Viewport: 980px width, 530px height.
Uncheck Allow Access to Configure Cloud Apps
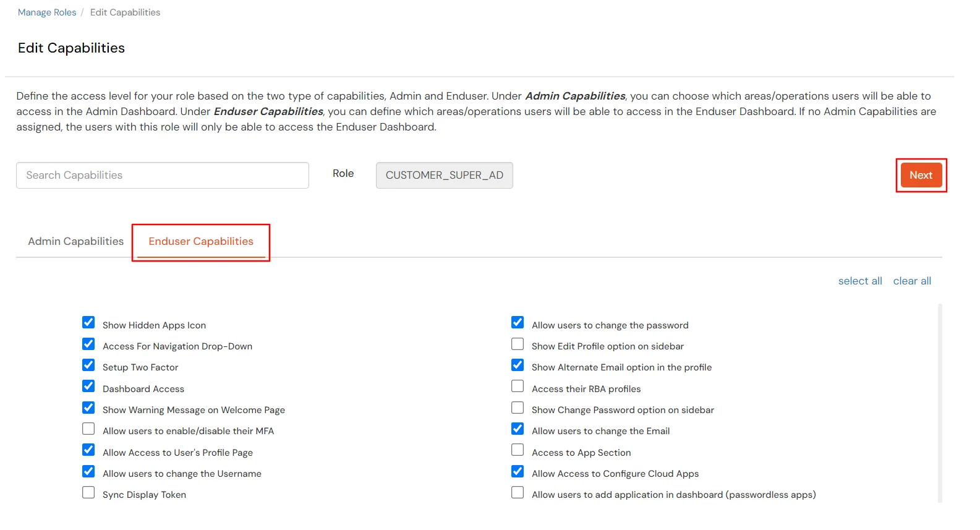click(518, 471)
